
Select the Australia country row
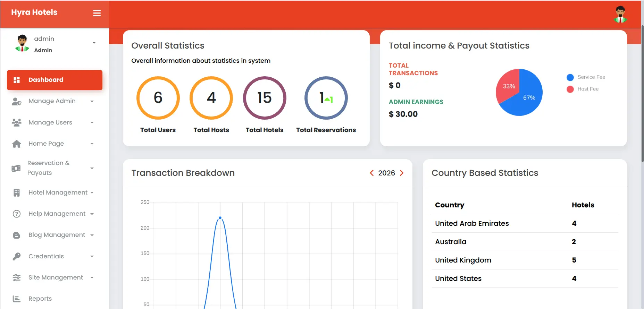(525, 242)
